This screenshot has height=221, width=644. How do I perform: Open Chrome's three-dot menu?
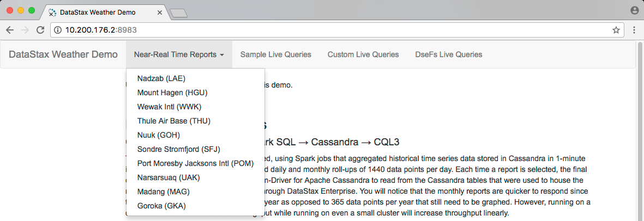coord(634,30)
